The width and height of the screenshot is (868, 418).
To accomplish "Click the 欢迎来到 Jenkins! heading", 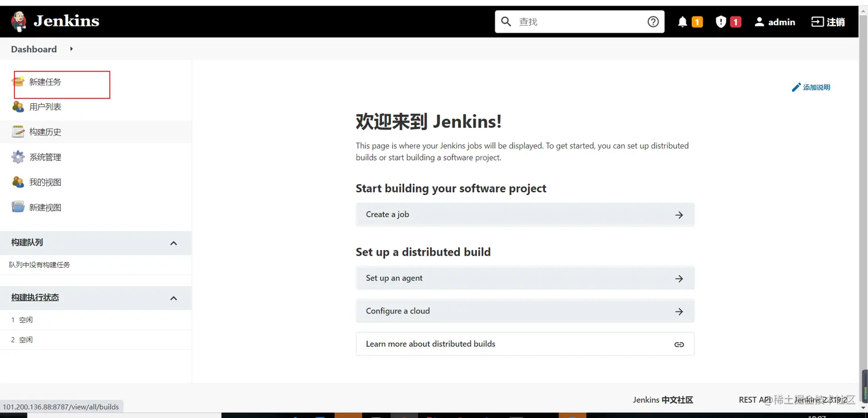I will pyautogui.click(x=429, y=122).
